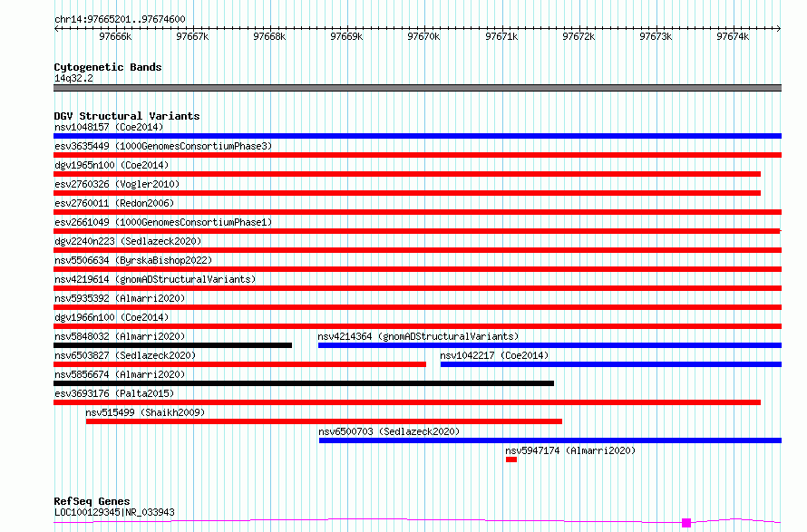The width and height of the screenshot is (807, 532).
Task: Open the esv2760011 (Redon2006) label
Action: coord(114,203)
